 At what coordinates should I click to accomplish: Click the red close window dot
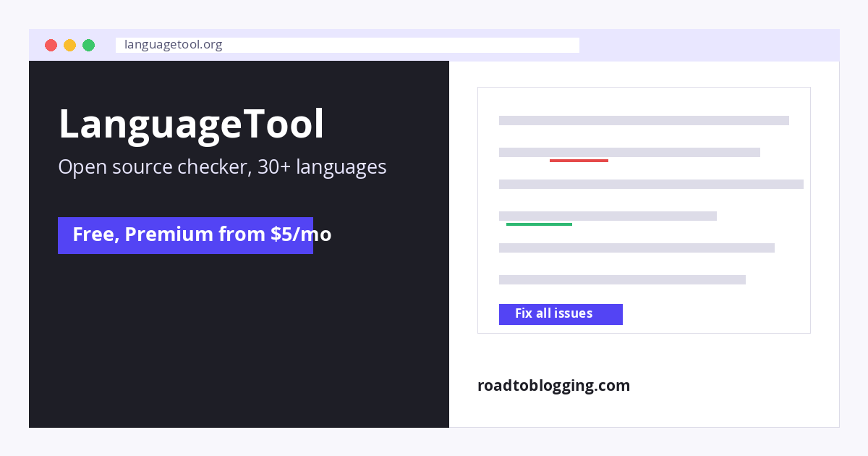coord(51,45)
